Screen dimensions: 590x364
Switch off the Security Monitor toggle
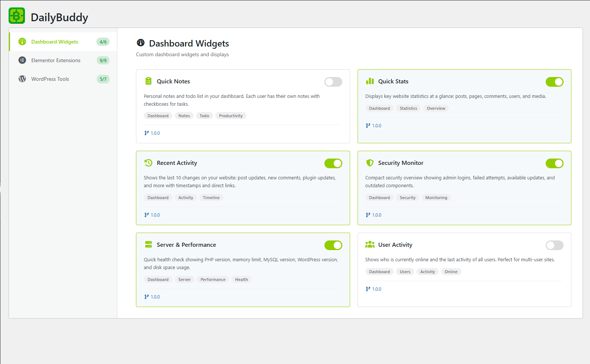(554, 163)
